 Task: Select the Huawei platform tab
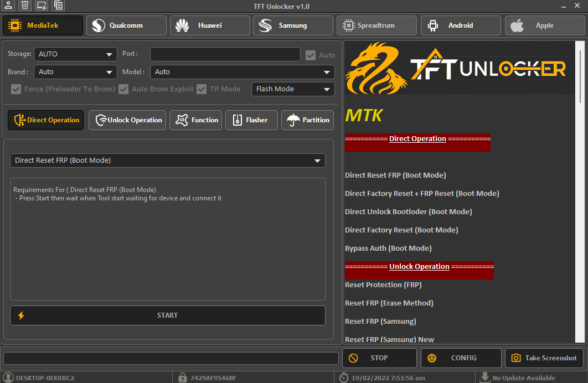click(x=210, y=25)
